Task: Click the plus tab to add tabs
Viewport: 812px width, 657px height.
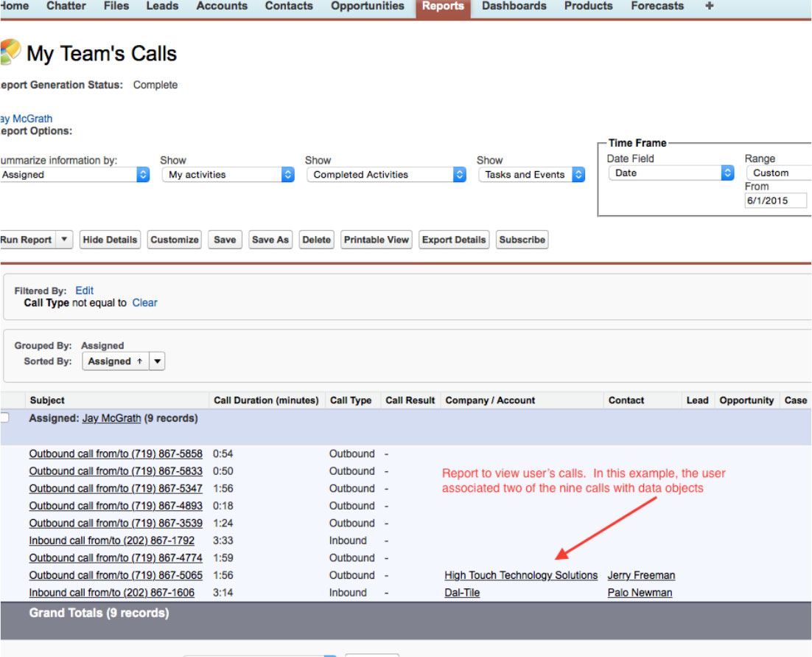Action: tap(709, 7)
